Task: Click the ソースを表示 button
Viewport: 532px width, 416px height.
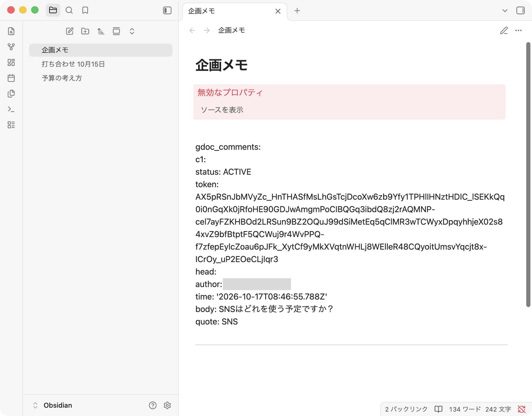Action: [222, 110]
